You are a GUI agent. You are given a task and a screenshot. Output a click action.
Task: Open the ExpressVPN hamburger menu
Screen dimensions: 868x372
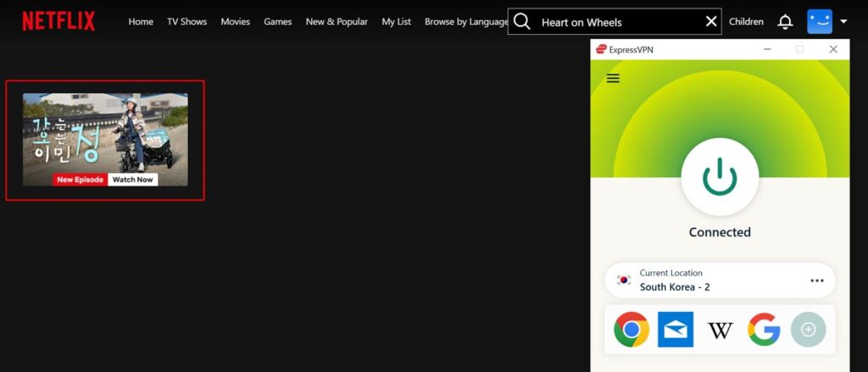click(x=613, y=78)
